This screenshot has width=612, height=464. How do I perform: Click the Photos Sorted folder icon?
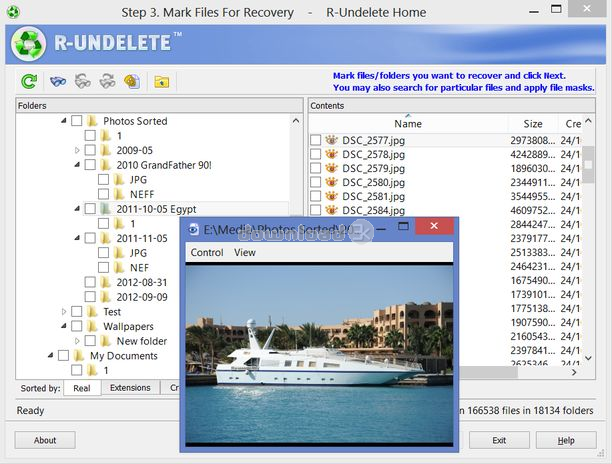coord(92,121)
